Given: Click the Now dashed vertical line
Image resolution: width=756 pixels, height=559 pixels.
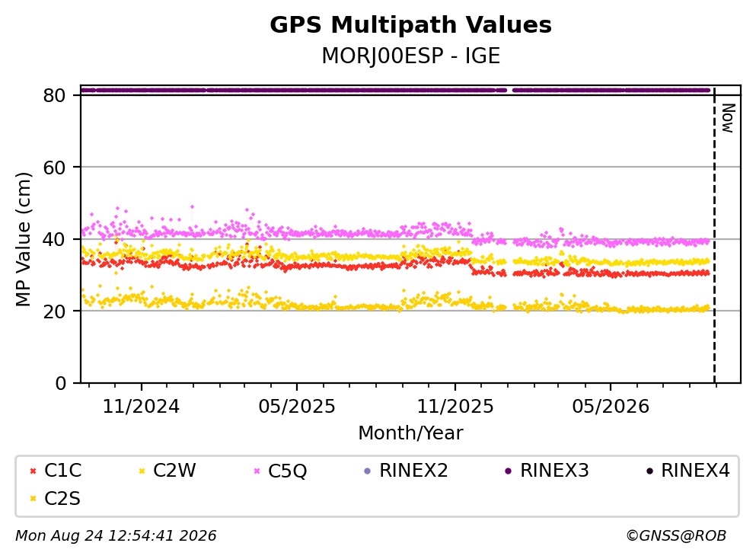Looking at the screenshot, I should (x=714, y=235).
